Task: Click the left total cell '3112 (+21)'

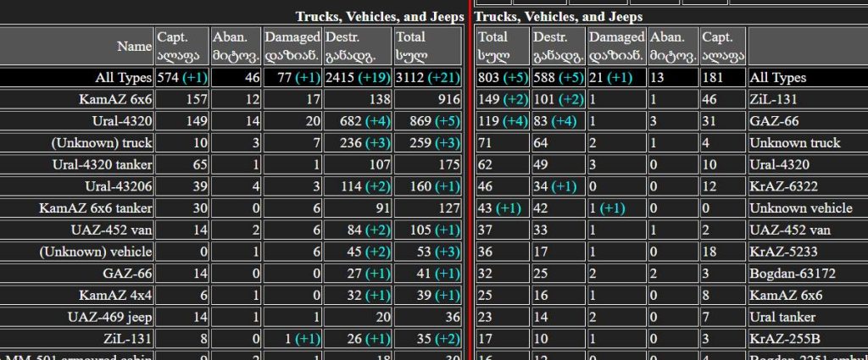Action: pyautogui.click(x=428, y=77)
